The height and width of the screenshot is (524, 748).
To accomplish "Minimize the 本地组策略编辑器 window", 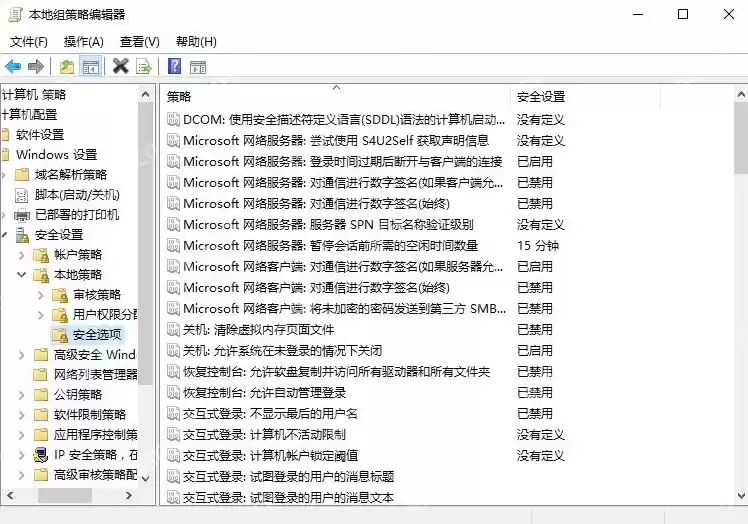I will click(x=638, y=14).
